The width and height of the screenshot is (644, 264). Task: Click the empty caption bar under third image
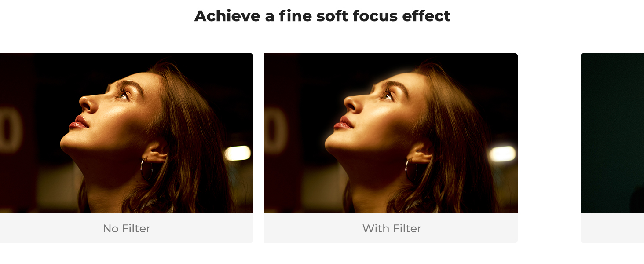[x=612, y=228]
